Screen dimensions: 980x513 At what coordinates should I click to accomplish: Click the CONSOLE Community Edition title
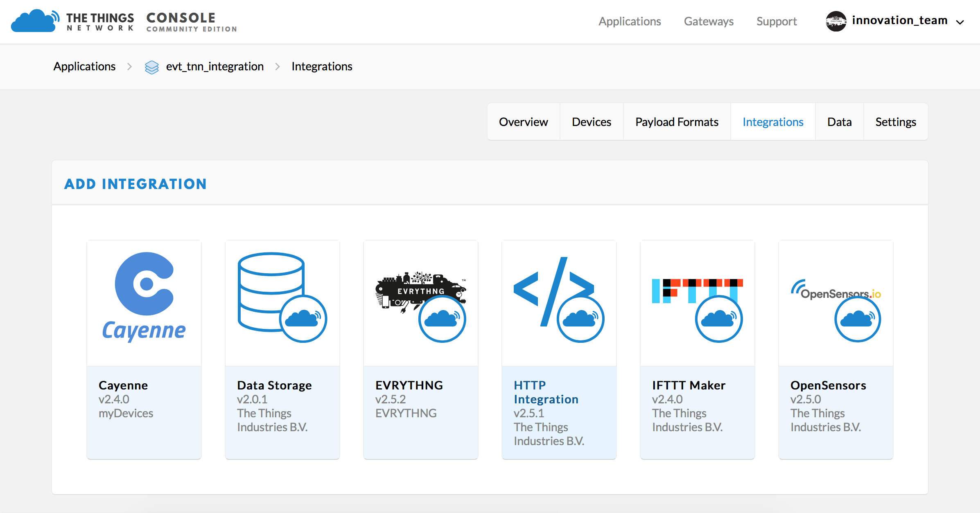(x=192, y=22)
